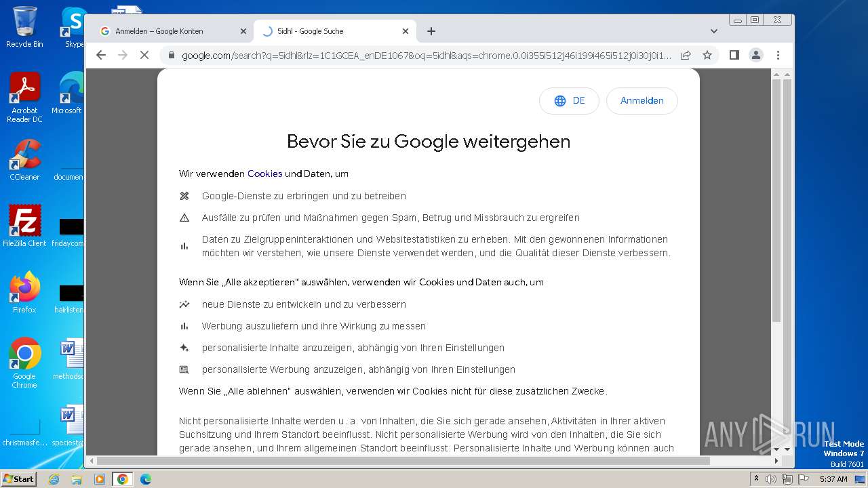Open a new tab with plus button

431,31
